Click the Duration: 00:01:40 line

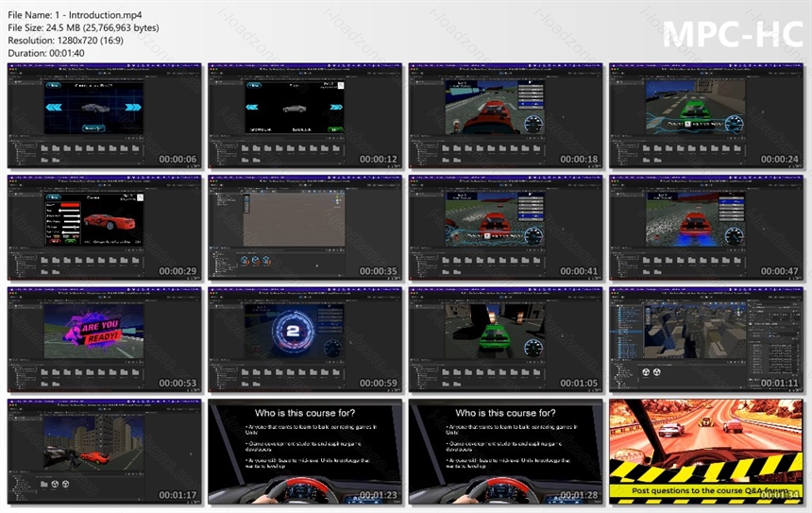pyautogui.click(x=46, y=53)
